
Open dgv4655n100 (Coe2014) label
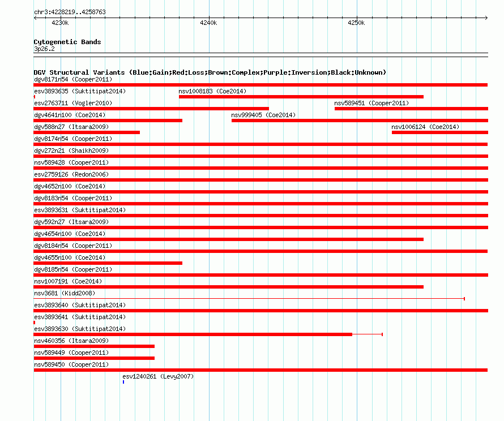[x=70, y=257]
